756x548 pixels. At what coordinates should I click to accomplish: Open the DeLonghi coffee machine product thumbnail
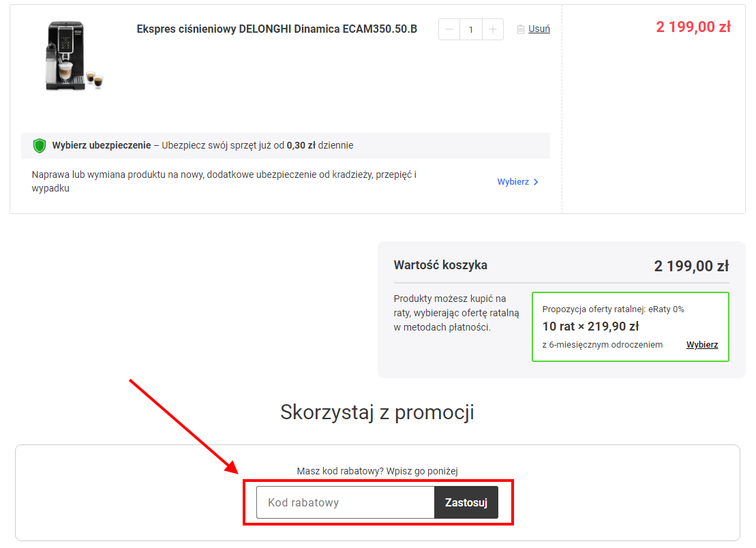[x=74, y=55]
